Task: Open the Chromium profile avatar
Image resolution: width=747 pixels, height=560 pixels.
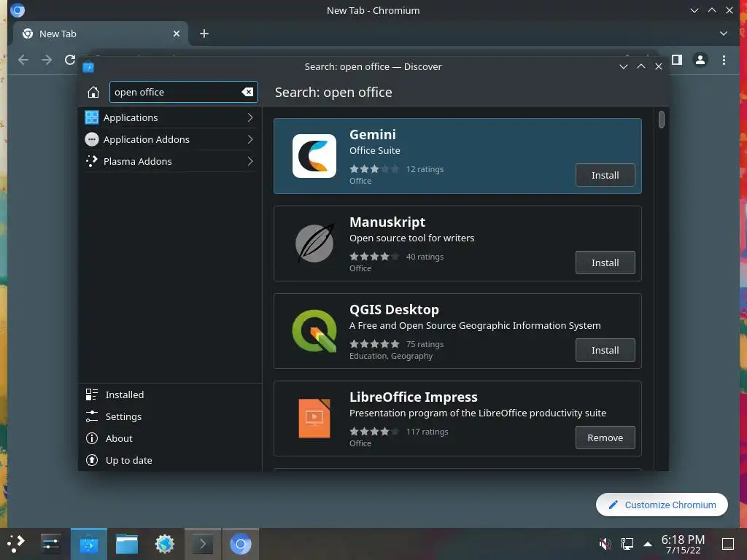Action: [700, 60]
